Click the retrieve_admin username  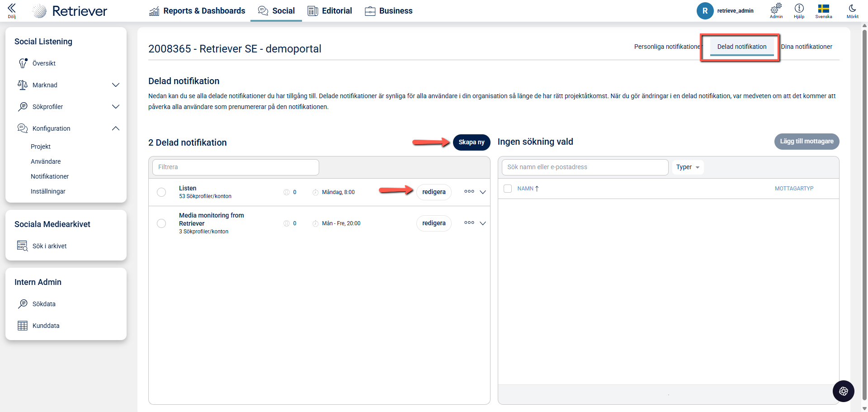[735, 11]
